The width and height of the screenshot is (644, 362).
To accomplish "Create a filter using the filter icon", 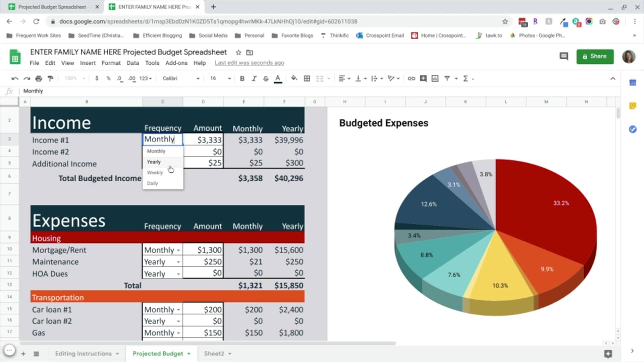I will pos(447,78).
